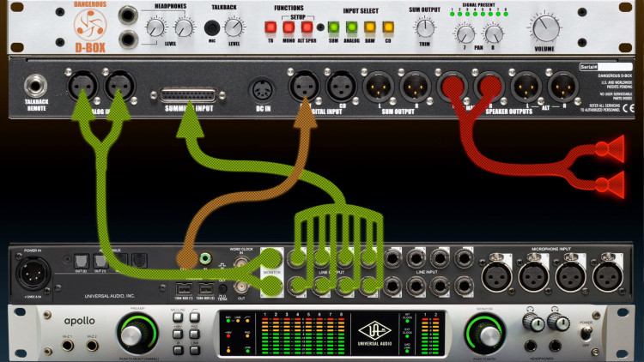Viewport: 644px width, 362px height.
Task: Click the Sum Output R XLR connector
Action: 415,87
